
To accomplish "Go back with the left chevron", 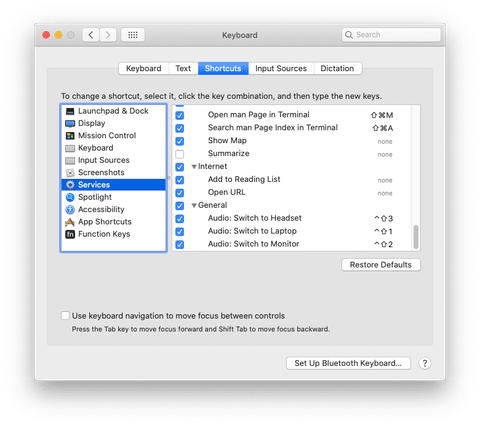I will (91, 35).
